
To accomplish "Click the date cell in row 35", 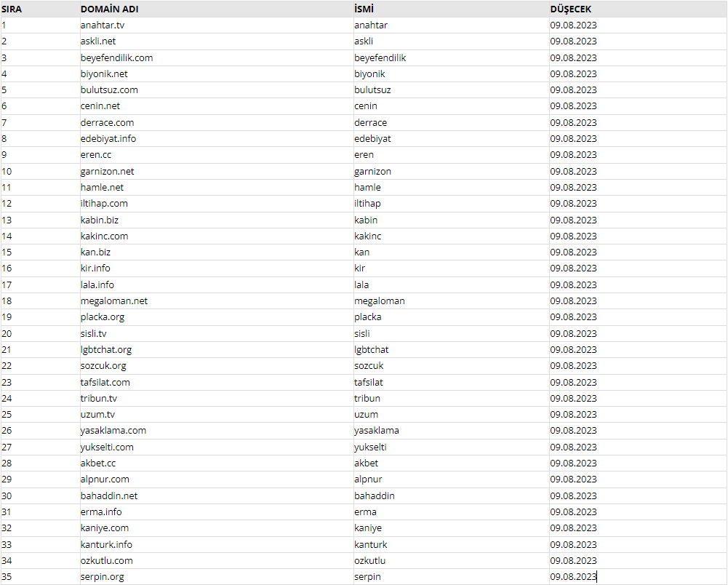I will (x=573, y=577).
